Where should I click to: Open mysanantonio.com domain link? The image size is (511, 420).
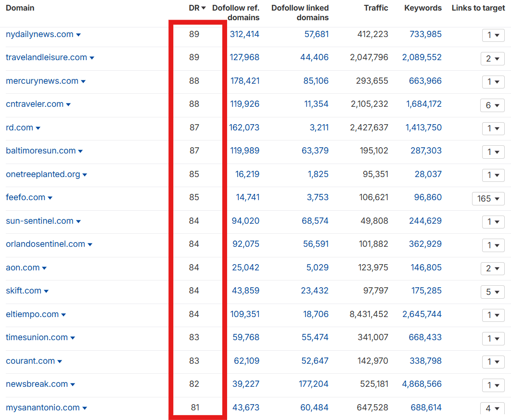(43, 407)
